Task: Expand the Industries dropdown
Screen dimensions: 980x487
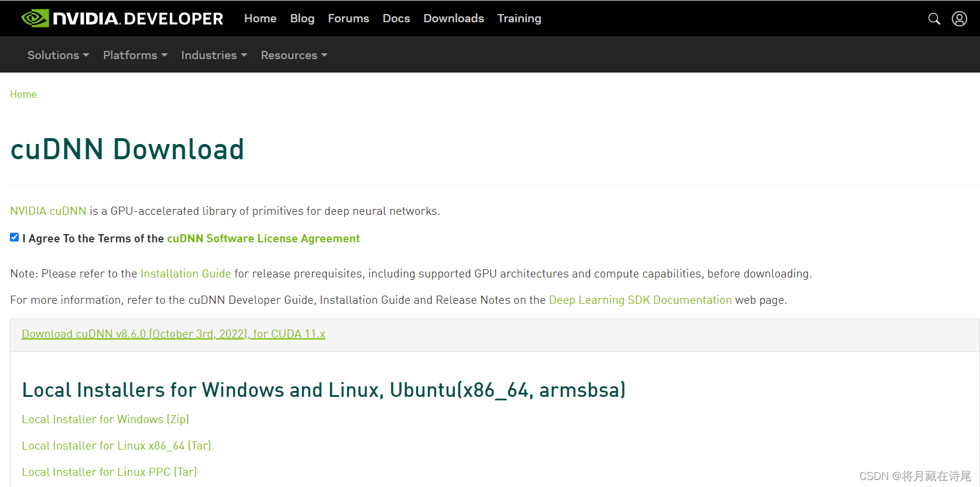Action: tap(214, 55)
